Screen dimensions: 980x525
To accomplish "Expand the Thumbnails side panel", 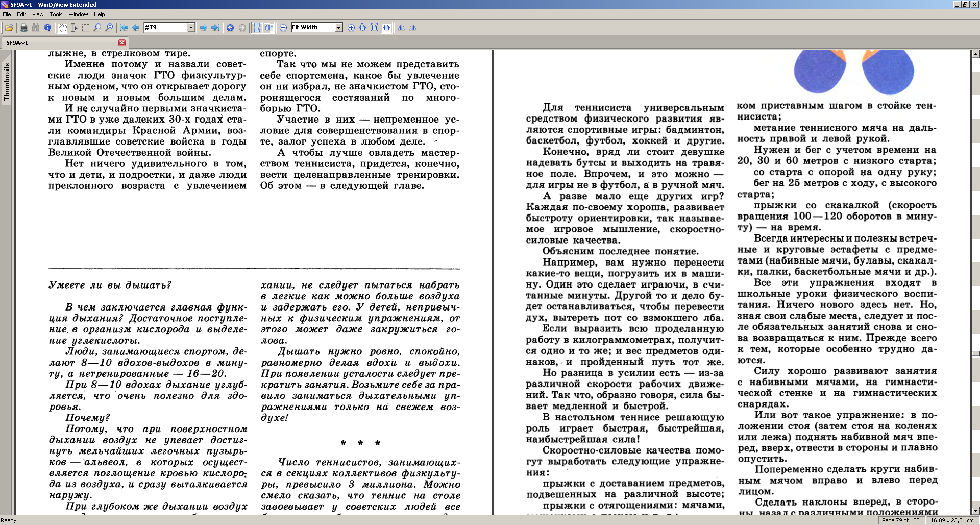I will [7, 82].
